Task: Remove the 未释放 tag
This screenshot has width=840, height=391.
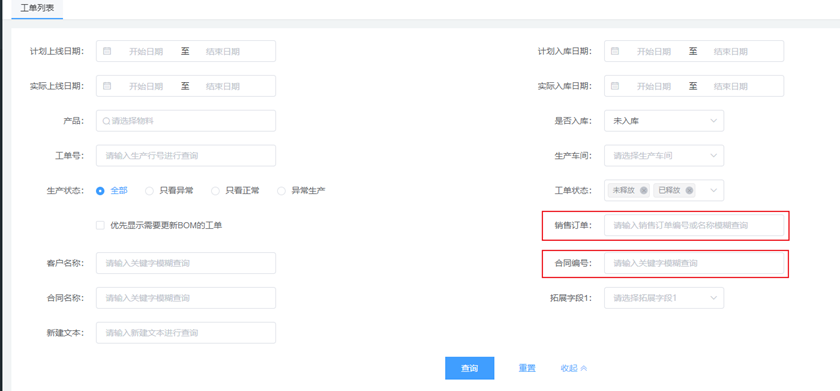Action: tap(643, 190)
